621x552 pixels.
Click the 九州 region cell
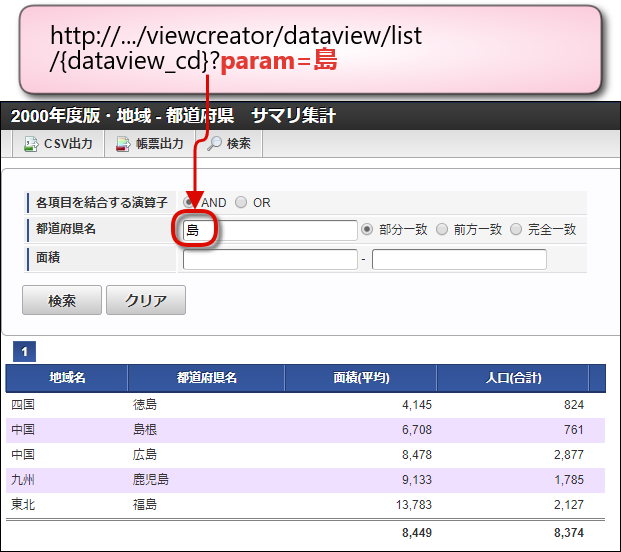(x=23, y=480)
